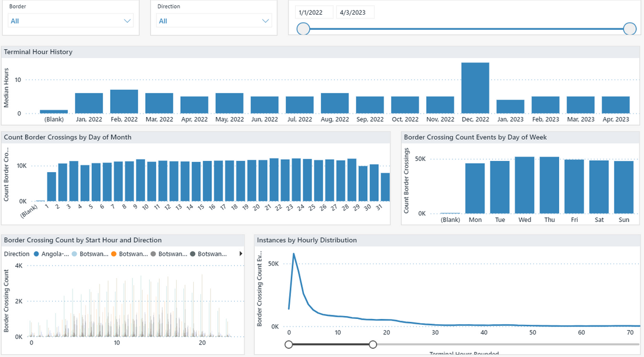Click the left handle of the date range slider
This screenshot has width=644, height=357.
tap(303, 28)
